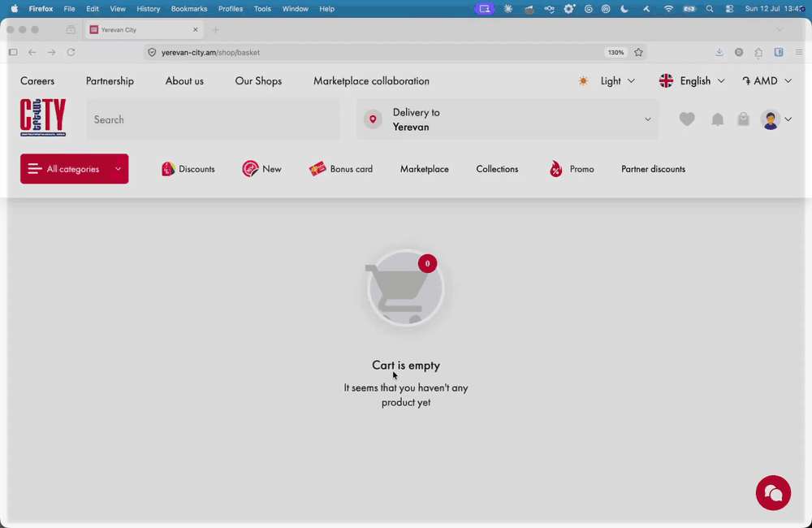
Task: Open the Careers link
Action: pyautogui.click(x=37, y=81)
